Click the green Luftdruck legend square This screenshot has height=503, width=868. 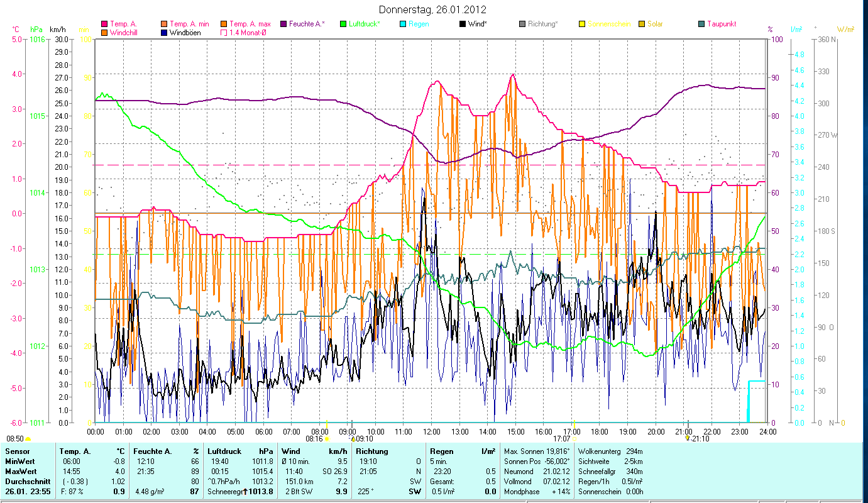tap(343, 24)
